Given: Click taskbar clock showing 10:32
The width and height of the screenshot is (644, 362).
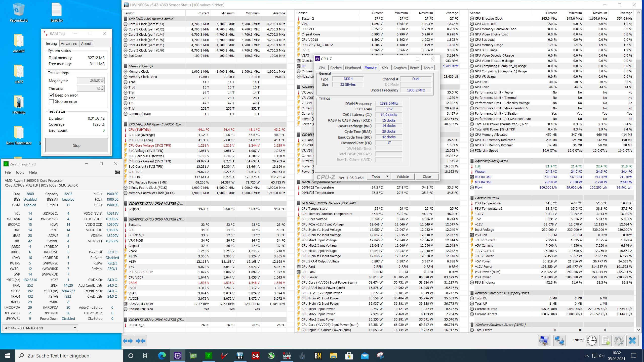Looking at the screenshot, I should 617,356.
